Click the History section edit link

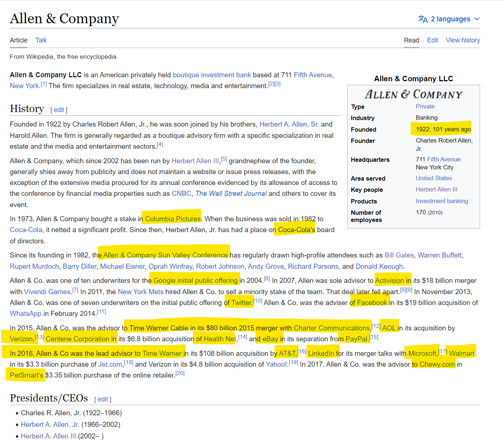pyautogui.click(x=59, y=110)
